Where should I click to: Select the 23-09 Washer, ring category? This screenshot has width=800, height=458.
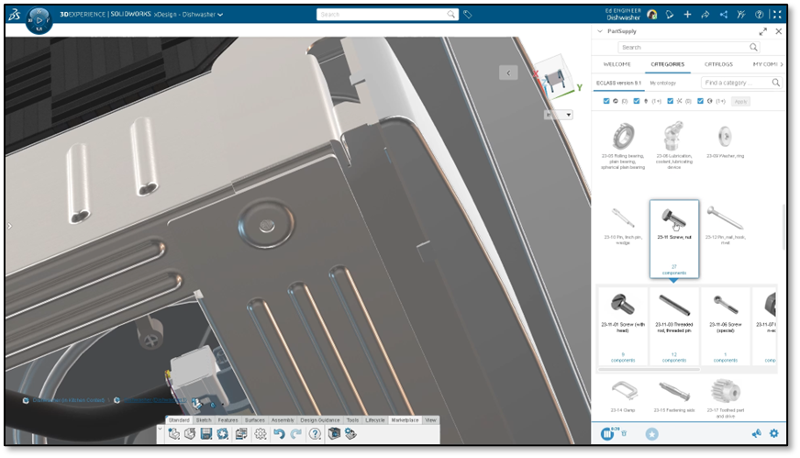[725, 141]
